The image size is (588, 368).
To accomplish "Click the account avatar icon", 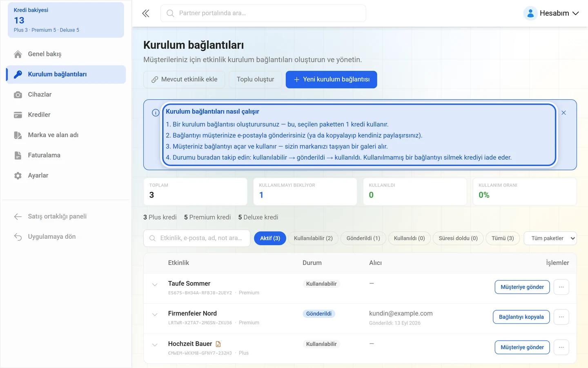I will (530, 13).
